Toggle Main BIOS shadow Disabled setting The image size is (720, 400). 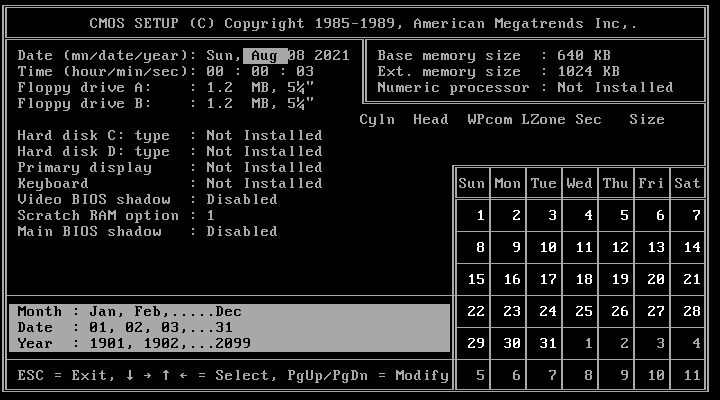(242, 232)
